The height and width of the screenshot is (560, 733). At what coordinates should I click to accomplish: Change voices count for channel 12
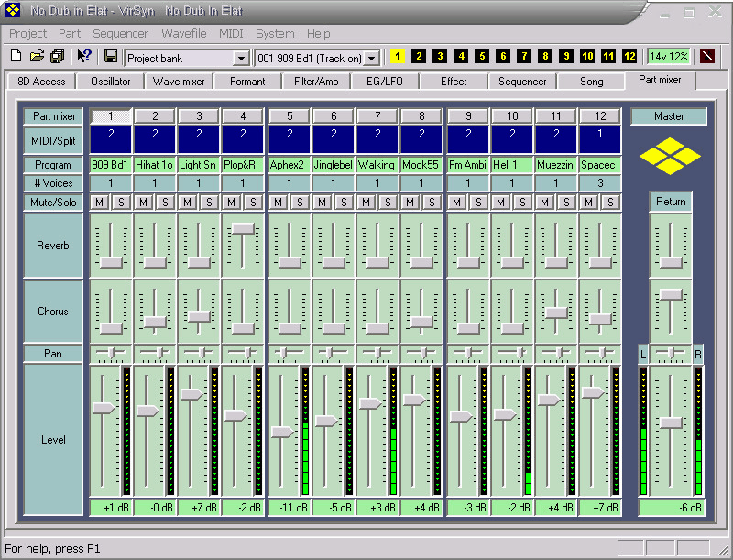click(x=600, y=183)
